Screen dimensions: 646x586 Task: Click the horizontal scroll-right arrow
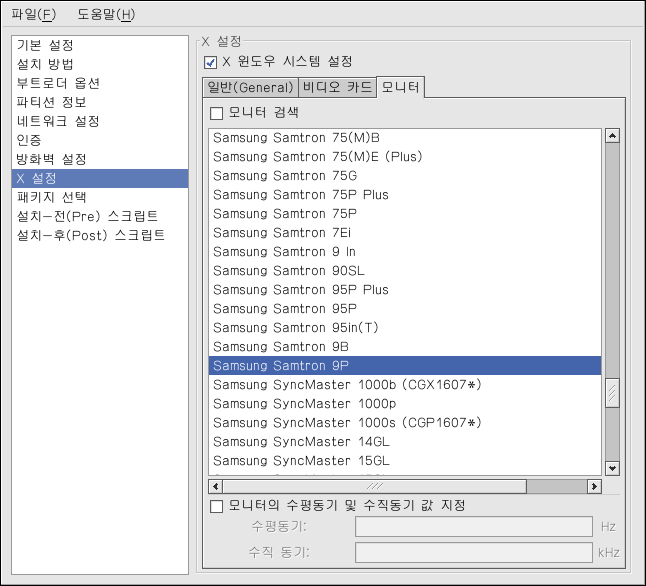pyautogui.click(x=594, y=486)
